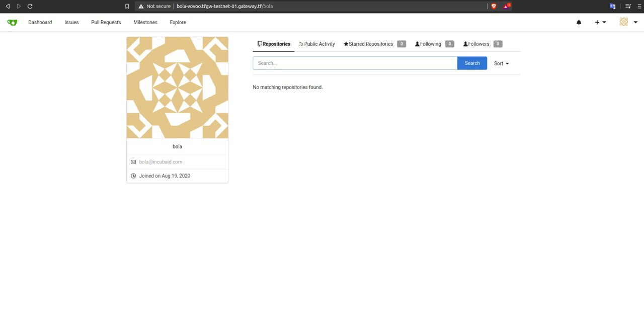Click the Gitea teacup logo

pos(12,22)
